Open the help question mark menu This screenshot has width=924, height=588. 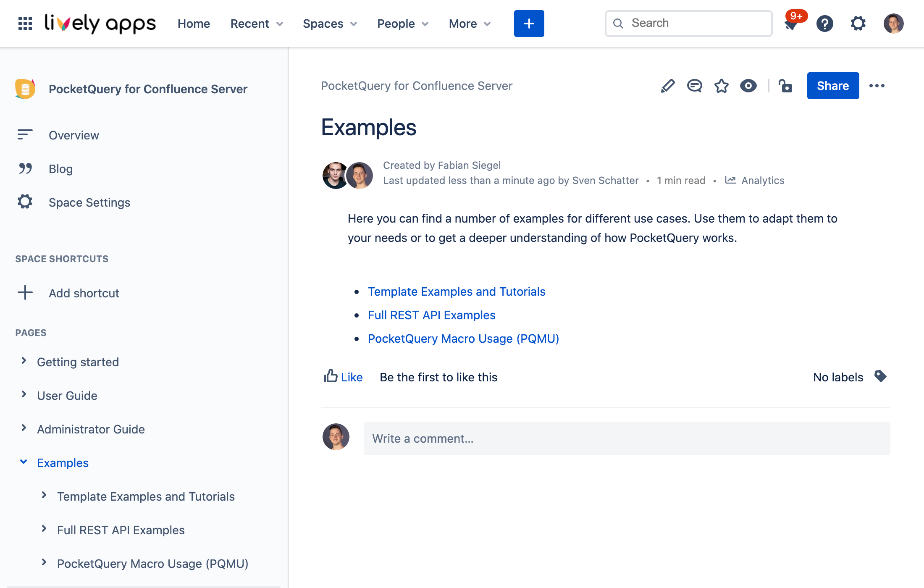pos(825,24)
